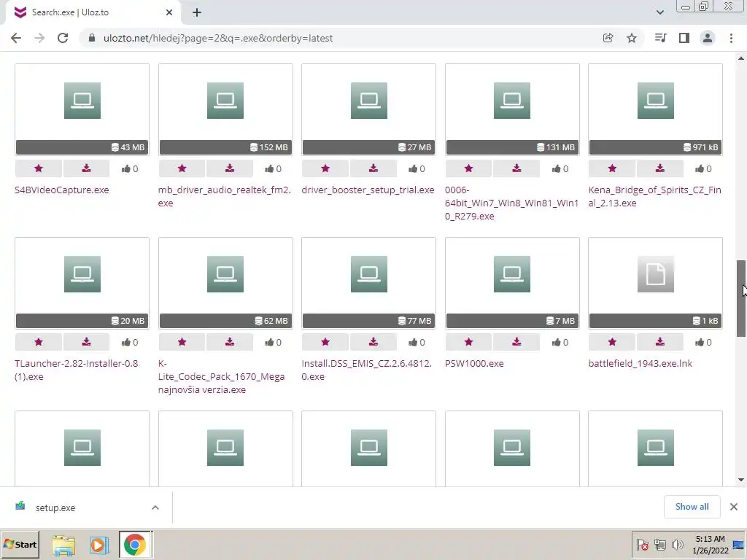747x560 pixels.
Task: Dismiss the downloads bar with X
Action: (x=734, y=507)
